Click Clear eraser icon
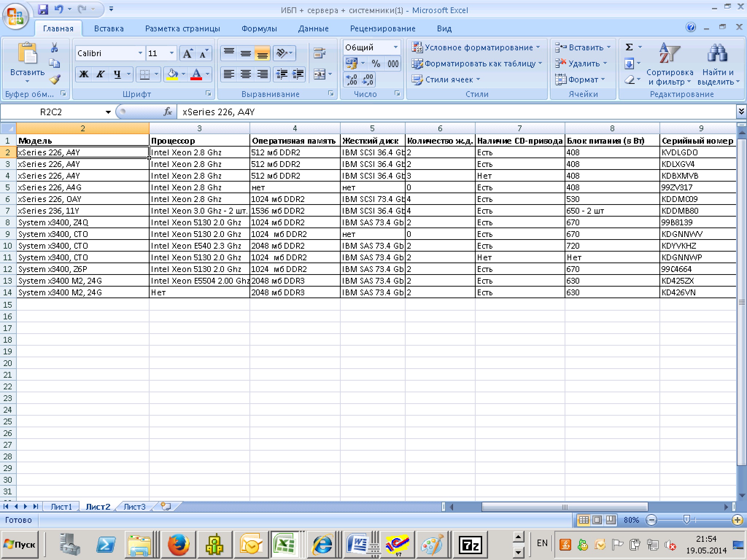 pyautogui.click(x=629, y=79)
